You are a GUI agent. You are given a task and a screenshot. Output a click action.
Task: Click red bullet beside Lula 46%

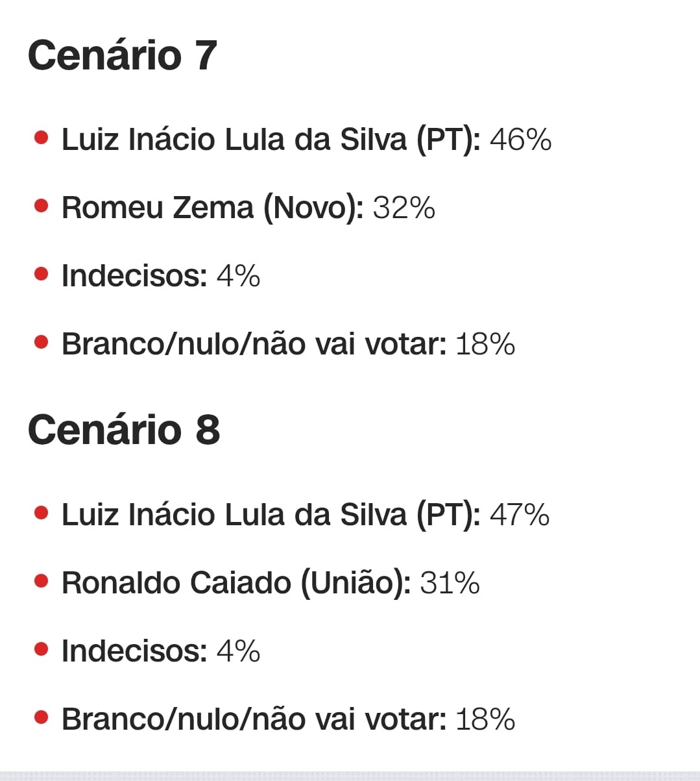pyautogui.click(x=42, y=138)
